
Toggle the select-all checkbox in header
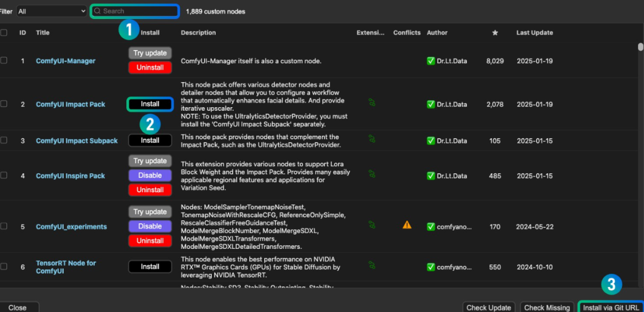click(x=4, y=33)
